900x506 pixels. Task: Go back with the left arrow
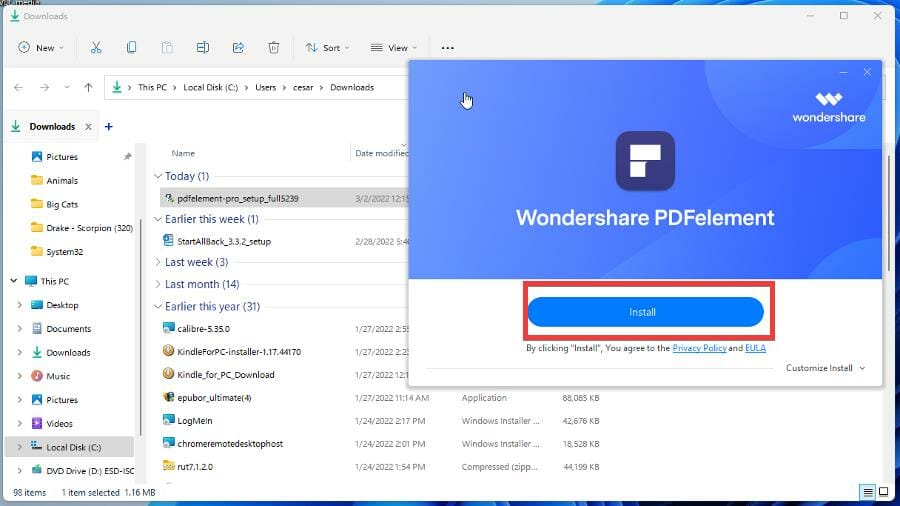pyautogui.click(x=18, y=87)
